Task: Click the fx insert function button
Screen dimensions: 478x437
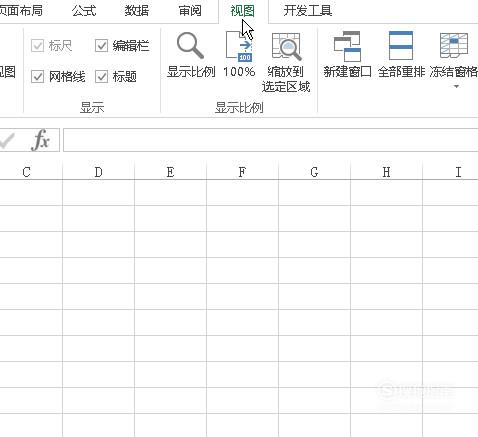Action: (41, 140)
